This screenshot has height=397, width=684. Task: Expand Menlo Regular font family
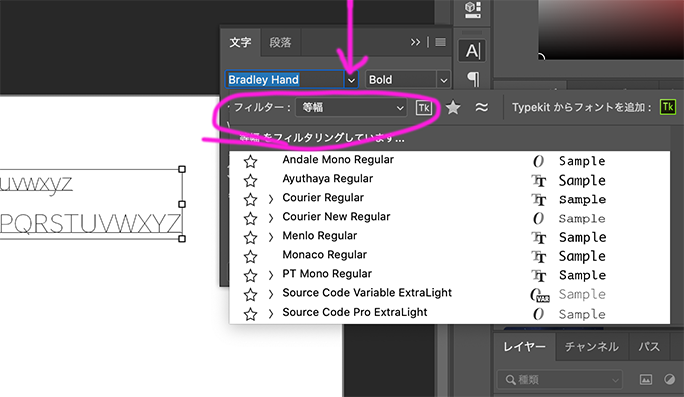pos(271,237)
